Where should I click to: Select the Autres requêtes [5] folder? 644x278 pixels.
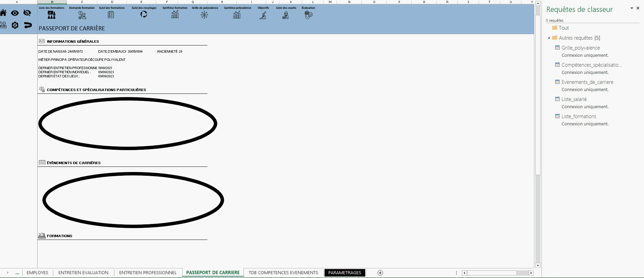click(x=576, y=38)
